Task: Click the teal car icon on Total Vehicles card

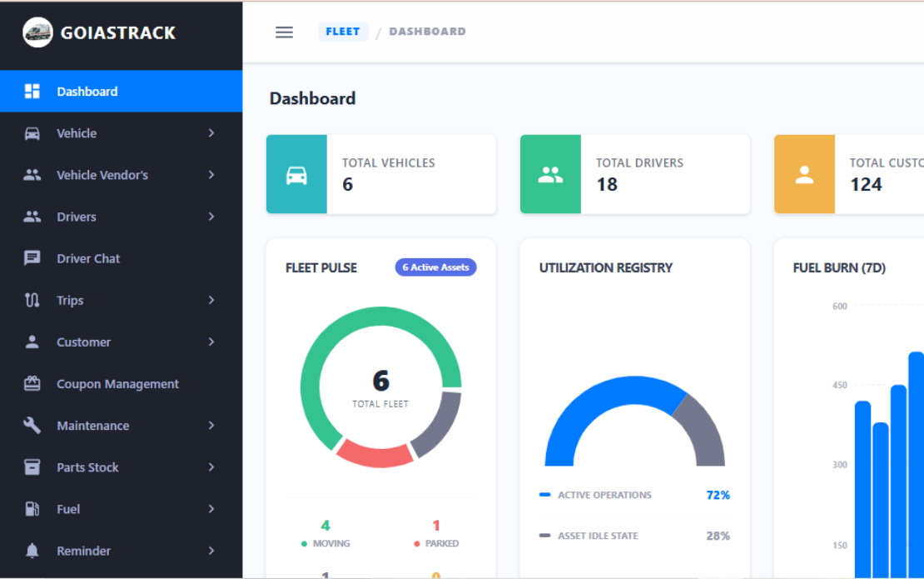Action: click(296, 174)
